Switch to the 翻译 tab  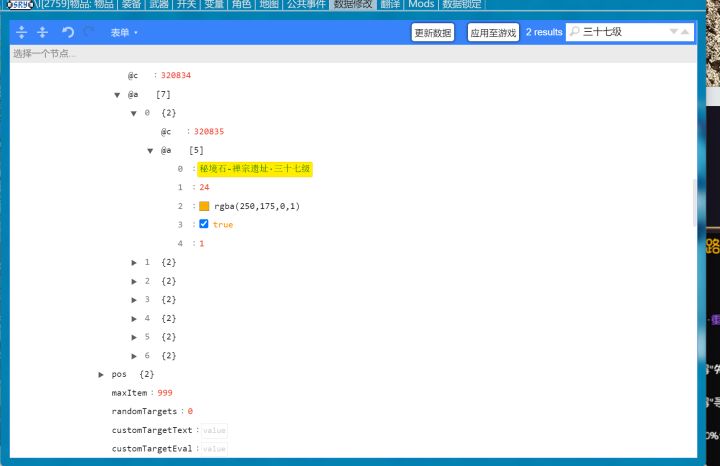click(389, 5)
